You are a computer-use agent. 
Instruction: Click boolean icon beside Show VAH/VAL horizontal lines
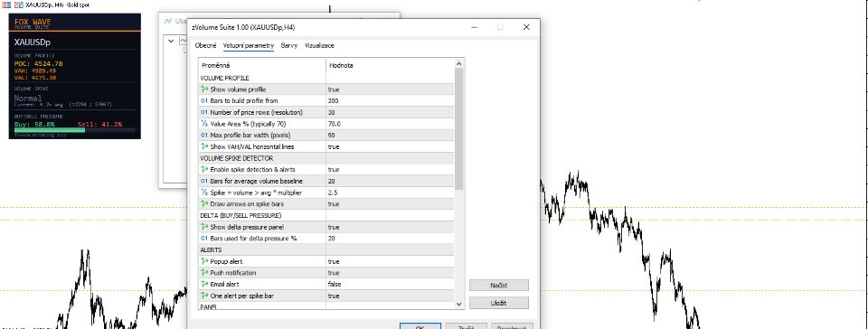[204, 146]
